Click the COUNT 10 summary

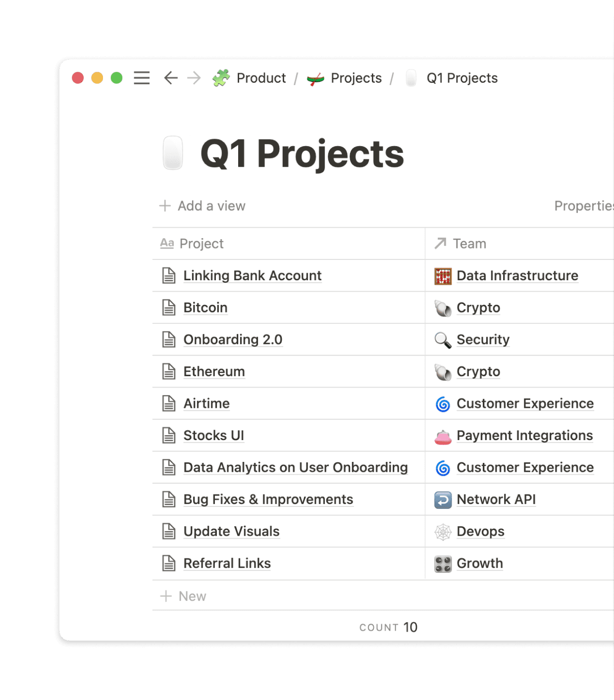coord(389,627)
